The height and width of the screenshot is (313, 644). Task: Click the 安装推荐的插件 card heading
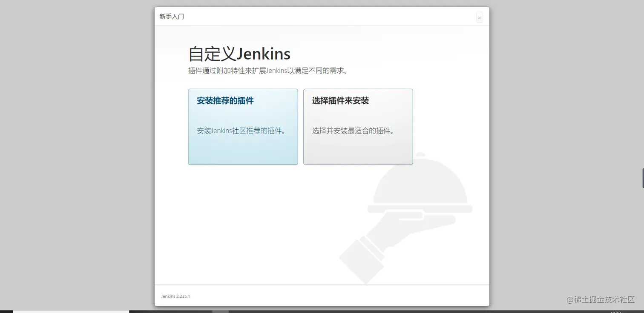[x=226, y=101]
